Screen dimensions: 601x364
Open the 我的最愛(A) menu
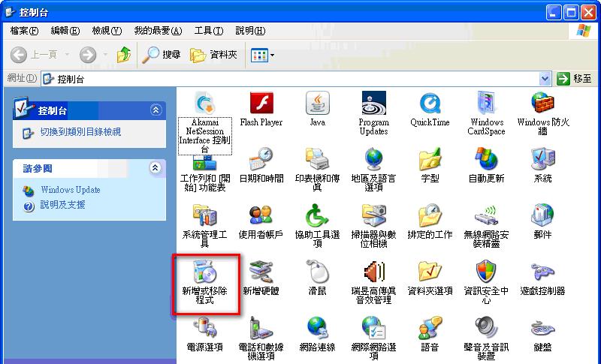pyautogui.click(x=158, y=31)
